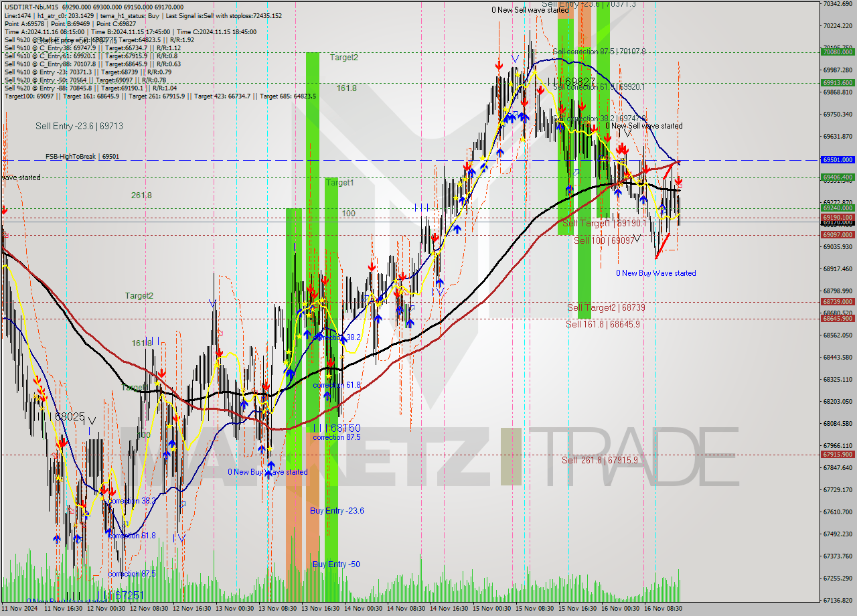This screenshot has height=616, width=857.
Task: Select the 70342.690 top price scale value
Action: 837,4
